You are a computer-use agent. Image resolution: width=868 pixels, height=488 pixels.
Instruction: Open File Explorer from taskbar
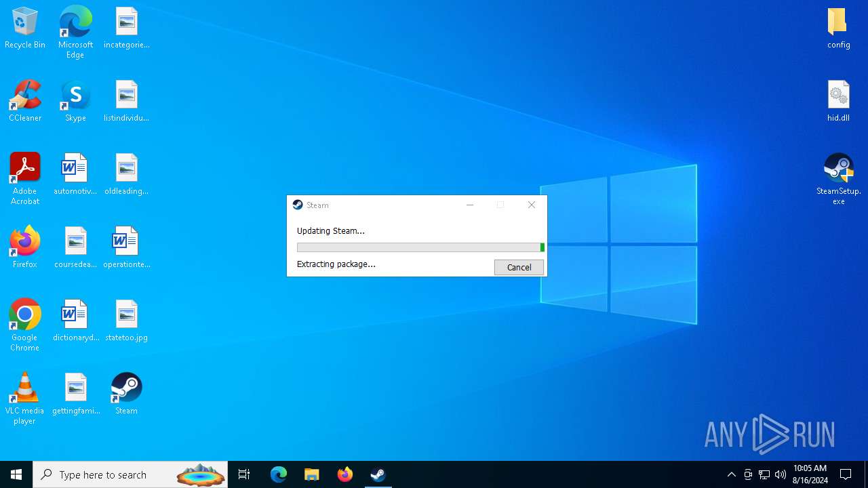[312, 474]
